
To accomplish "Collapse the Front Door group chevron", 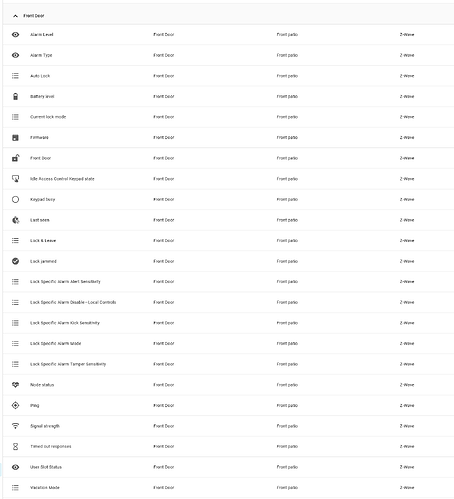I will pos(15,16).
